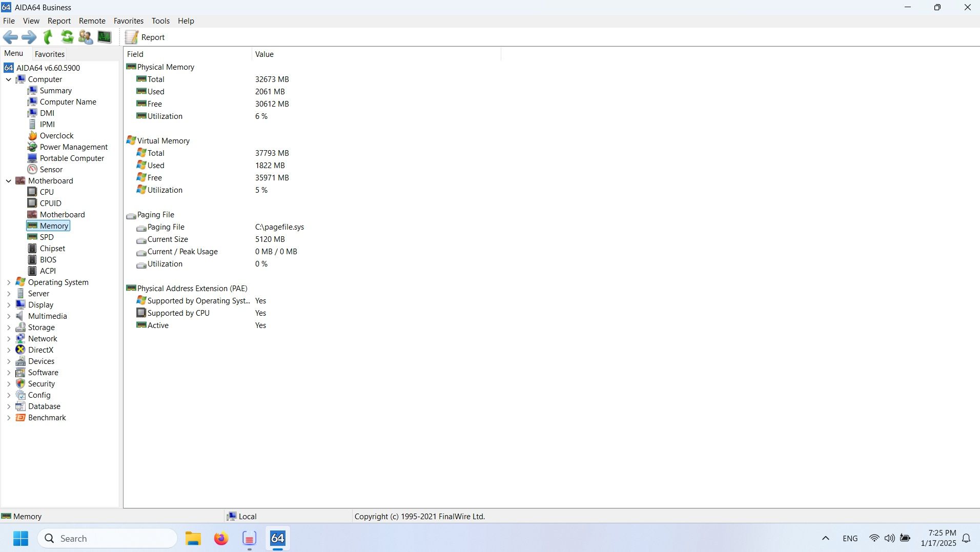The width and height of the screenshot is (980, 552).
Task: Click the Refresh toolbar icon
Action: pos(67,37)
